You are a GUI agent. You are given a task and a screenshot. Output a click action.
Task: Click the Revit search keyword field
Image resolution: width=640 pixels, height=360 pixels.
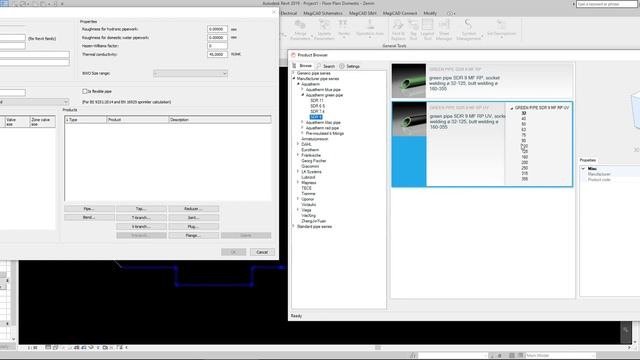point(607,4)
